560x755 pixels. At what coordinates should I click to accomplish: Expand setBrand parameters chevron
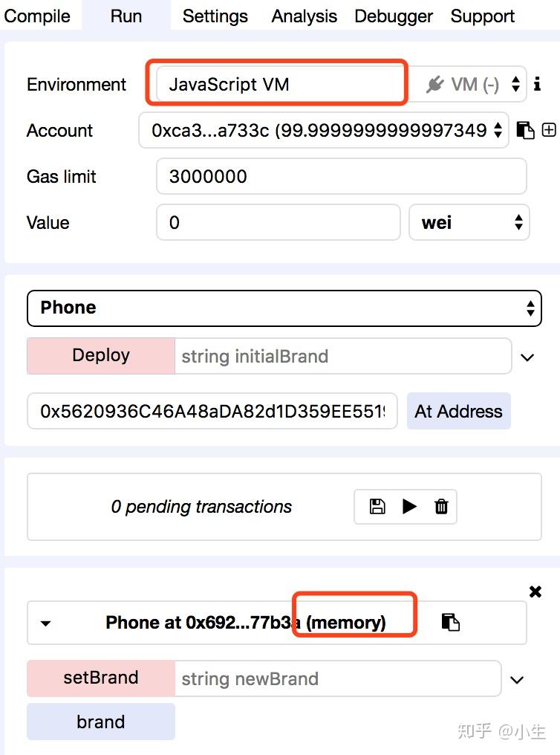coord(517,680)
